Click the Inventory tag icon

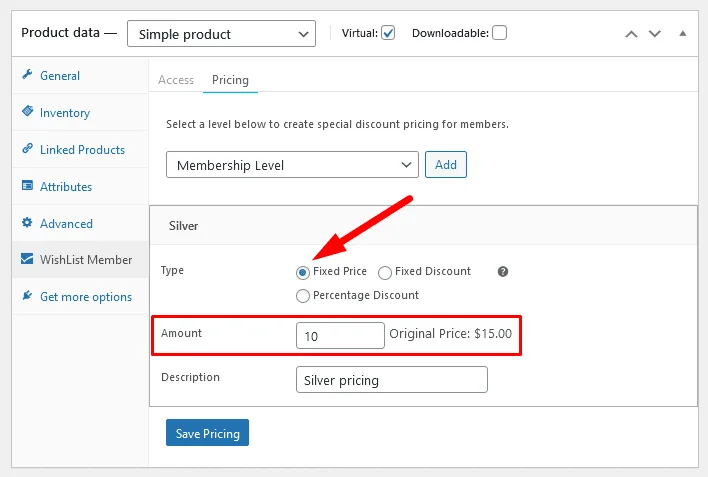click(28, 111)
